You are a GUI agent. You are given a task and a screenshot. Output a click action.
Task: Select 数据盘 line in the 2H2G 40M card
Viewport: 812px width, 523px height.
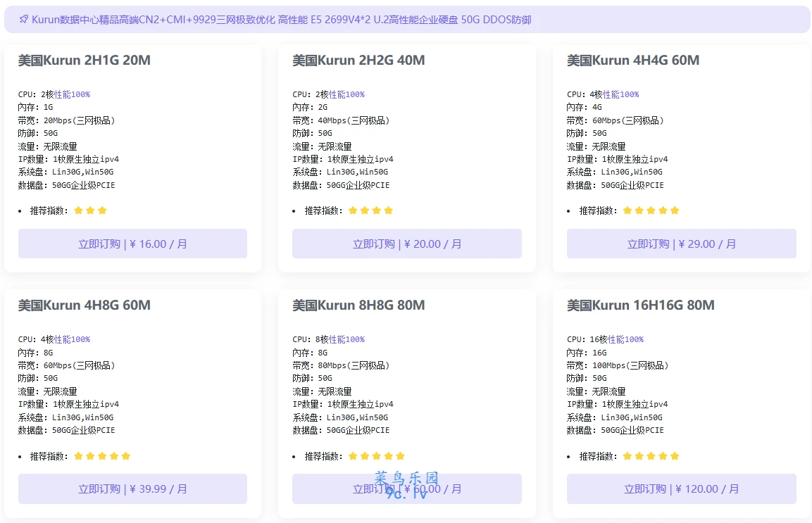pos(341,185)
